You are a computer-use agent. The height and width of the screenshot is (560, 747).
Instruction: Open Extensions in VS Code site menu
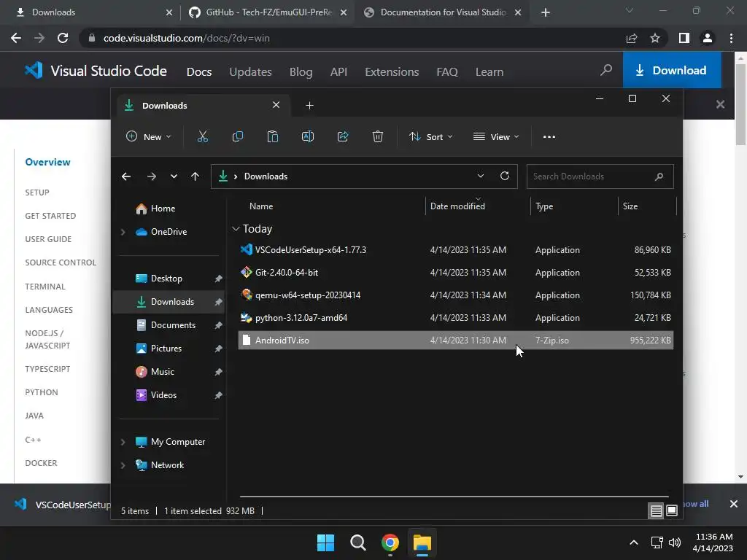(392, 72)
